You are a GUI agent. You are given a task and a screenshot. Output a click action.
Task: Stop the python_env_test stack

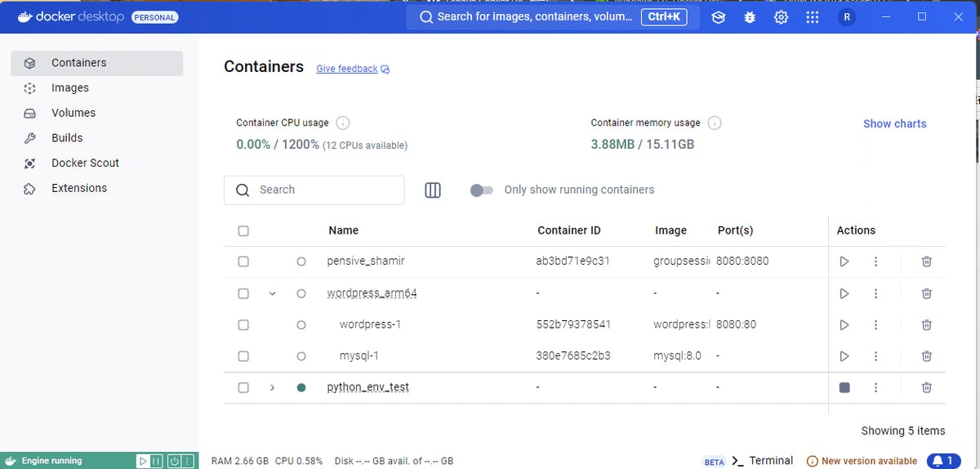(x=844, y=387)
